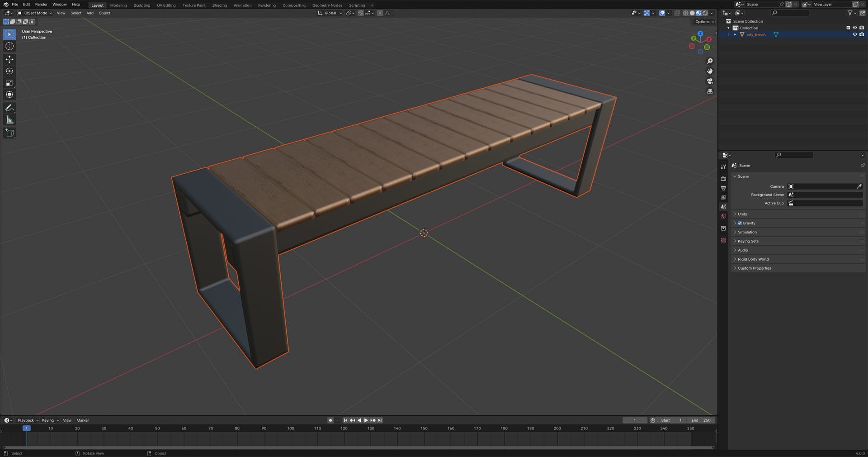Open the Global transform orientation dropdown
Image resolution: width=868 pixels, height=457 pixels.
point(330,13)
